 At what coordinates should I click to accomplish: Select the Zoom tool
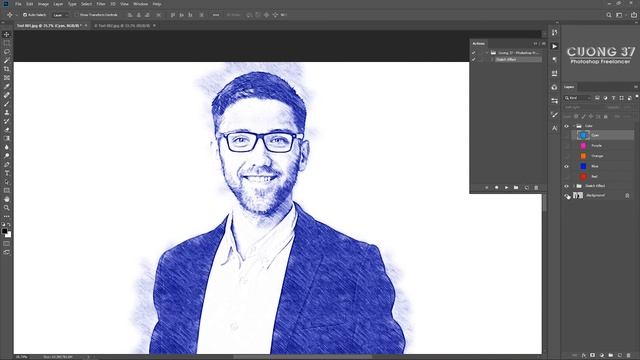(7, 208)
